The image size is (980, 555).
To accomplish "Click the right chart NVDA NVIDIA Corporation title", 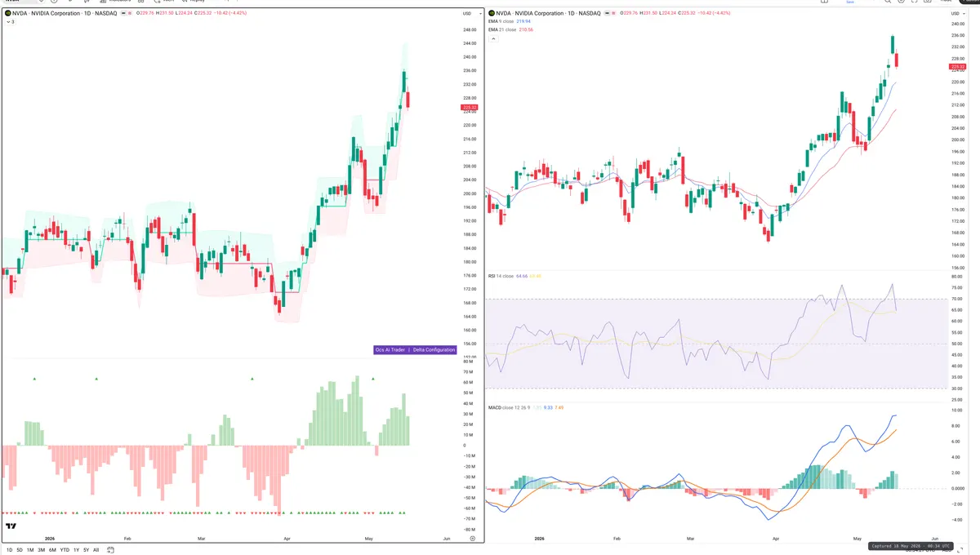I will pos(549,13).
